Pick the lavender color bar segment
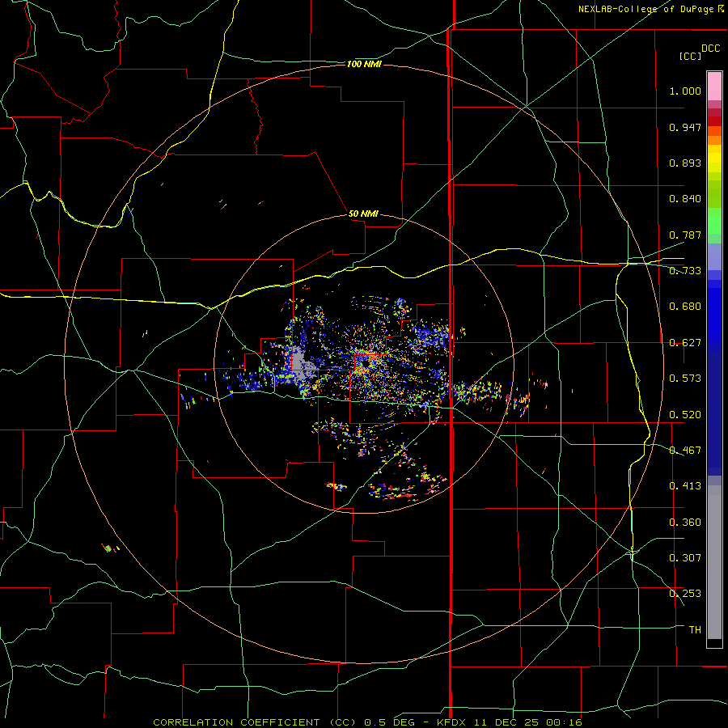 [x=714, y=256]
